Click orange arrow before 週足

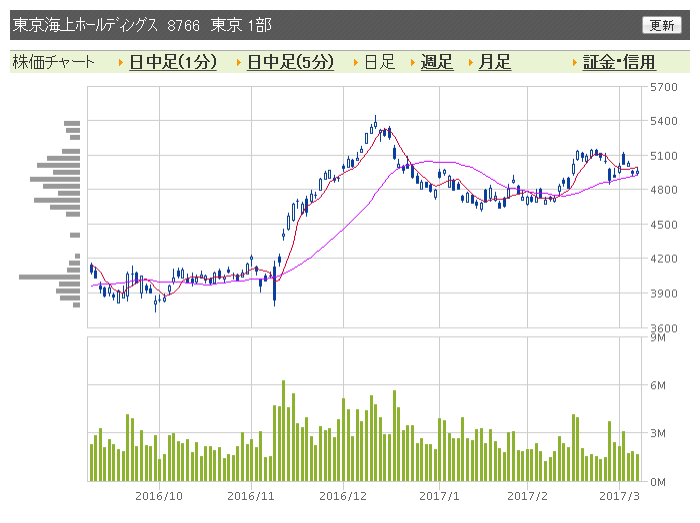[412, 62]
